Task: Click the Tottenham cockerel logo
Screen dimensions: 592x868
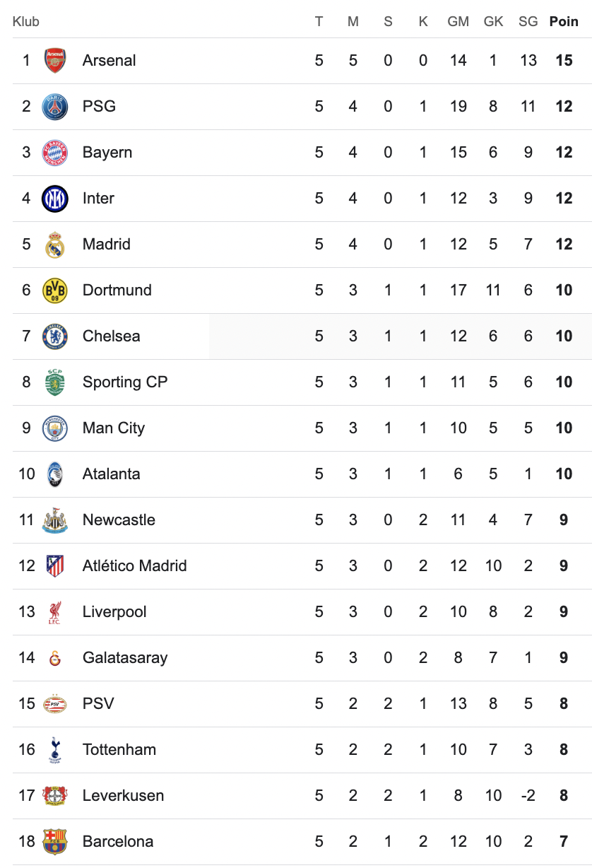Action: pos(55,750)
